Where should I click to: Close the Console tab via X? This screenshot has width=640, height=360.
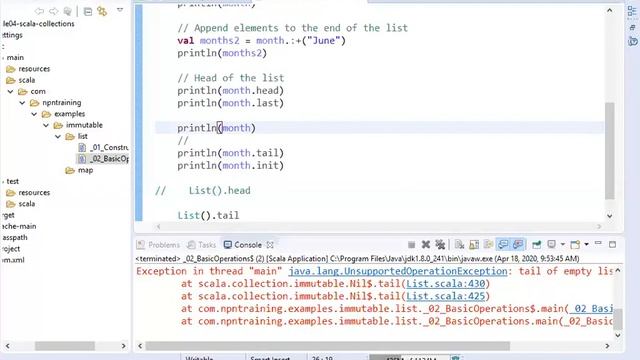[270, 245]
